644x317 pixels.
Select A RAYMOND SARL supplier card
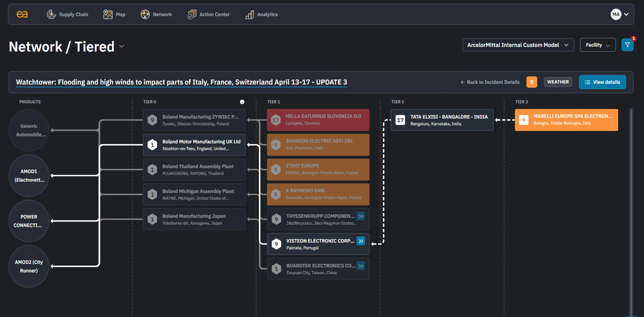tap(318, 194)
